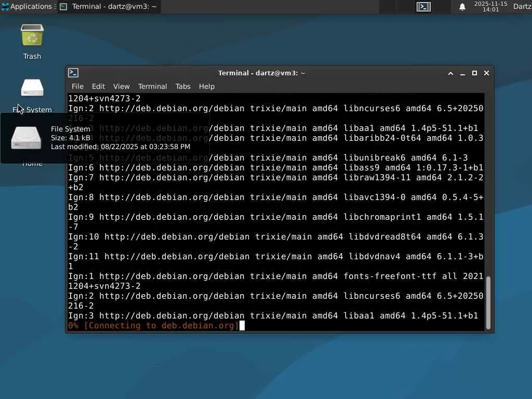
Task: Click the Ign:6 libass9 line
Action: (x=276, y=168)
